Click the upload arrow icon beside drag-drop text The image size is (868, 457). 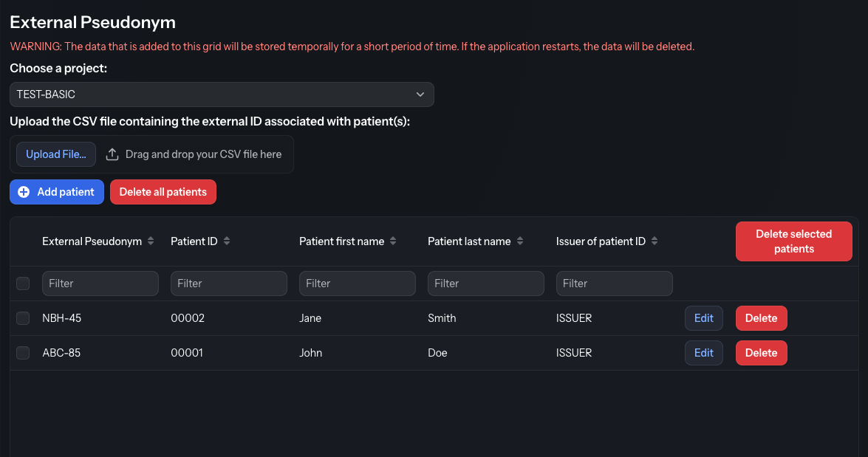tap(112, 154)
